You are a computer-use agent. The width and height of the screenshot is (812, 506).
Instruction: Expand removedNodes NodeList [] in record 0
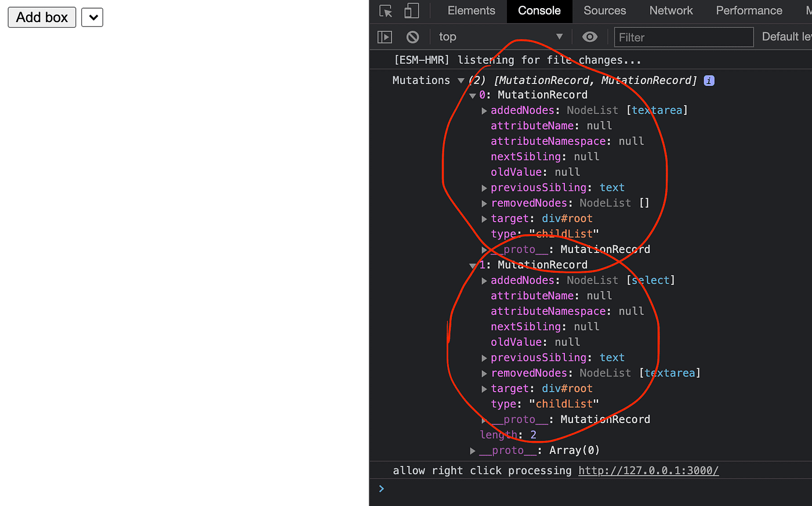tap(484, 204)
